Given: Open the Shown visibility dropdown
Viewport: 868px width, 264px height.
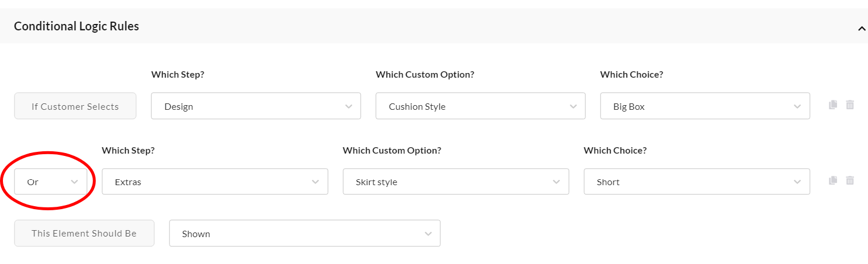Looking at the screenshot, I should point(304,234).
